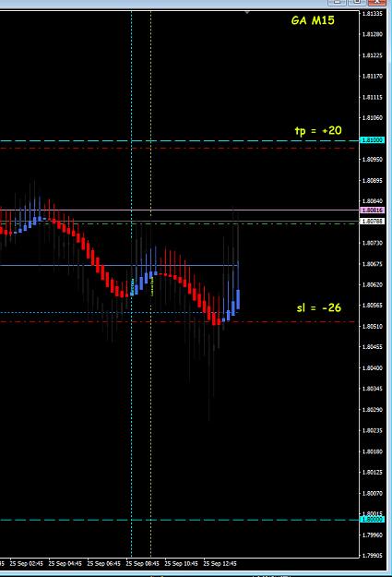This screenshot has height=577, width=392.
Task: Click the 1.80950 price scale value
Action: [373, 160]
